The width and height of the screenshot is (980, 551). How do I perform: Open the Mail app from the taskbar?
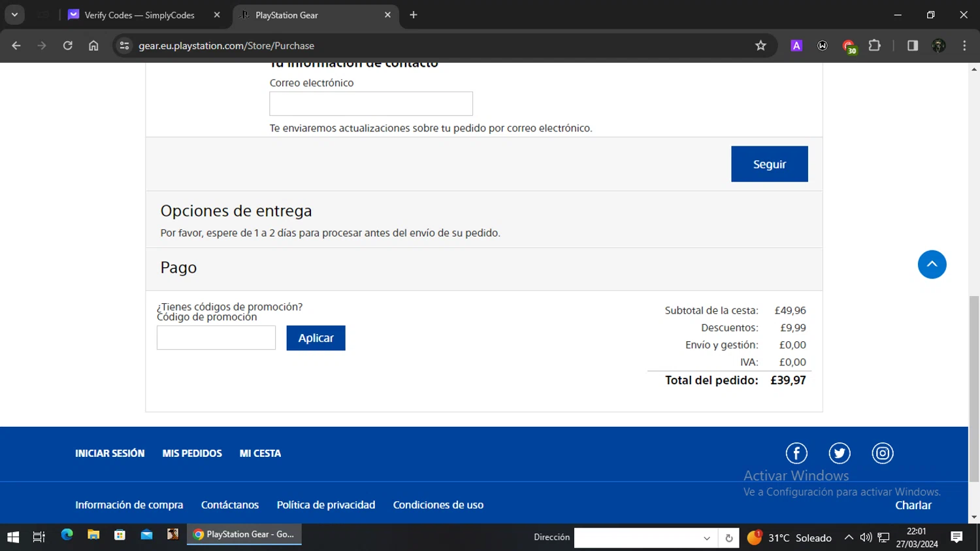coord(146,535)
